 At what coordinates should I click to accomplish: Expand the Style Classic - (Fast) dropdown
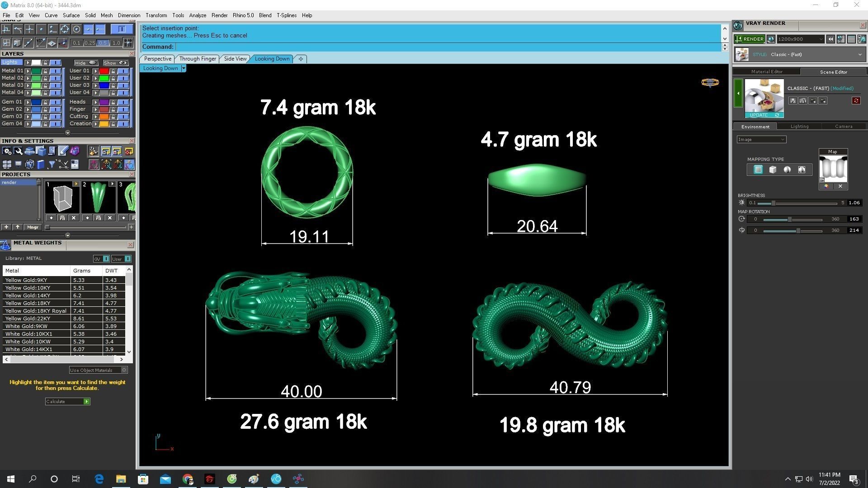(859, 55)
